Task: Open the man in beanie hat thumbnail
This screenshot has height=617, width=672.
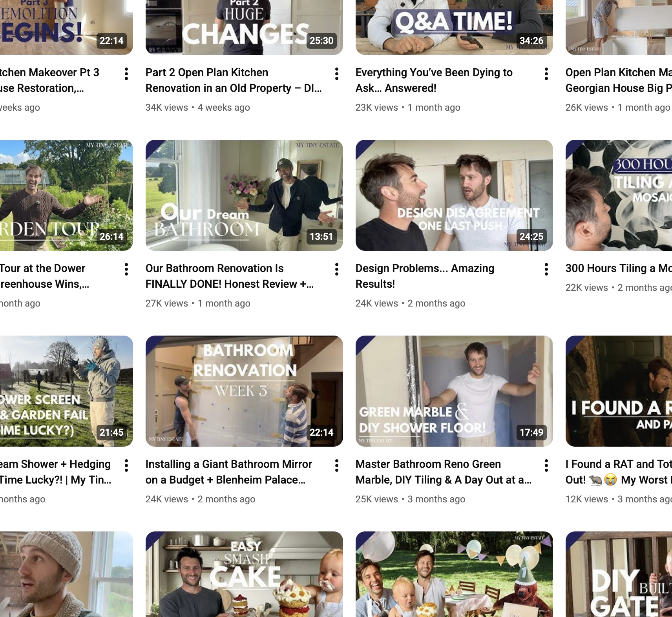Action: (66, 574)
